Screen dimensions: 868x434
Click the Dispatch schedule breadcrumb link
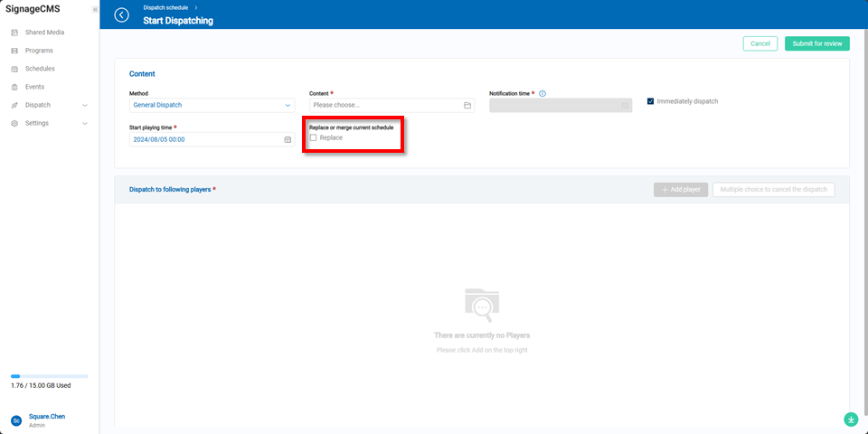(x=166, y=7)
